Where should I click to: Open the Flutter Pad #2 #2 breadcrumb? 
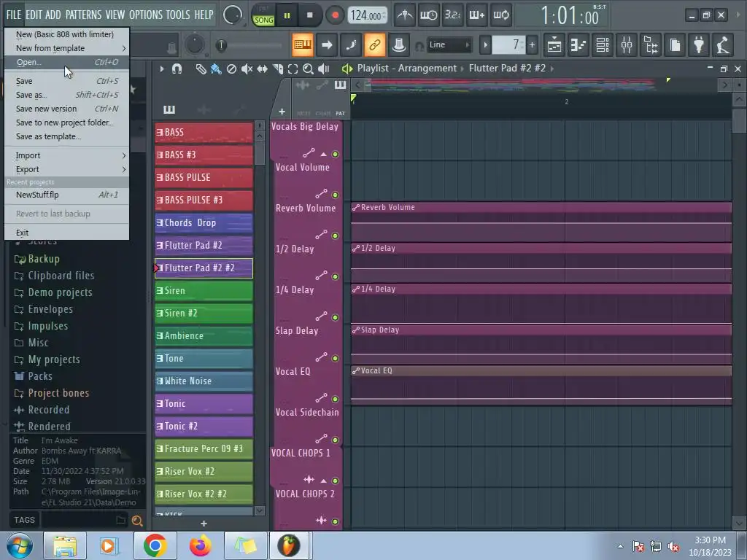pos(507,68)
